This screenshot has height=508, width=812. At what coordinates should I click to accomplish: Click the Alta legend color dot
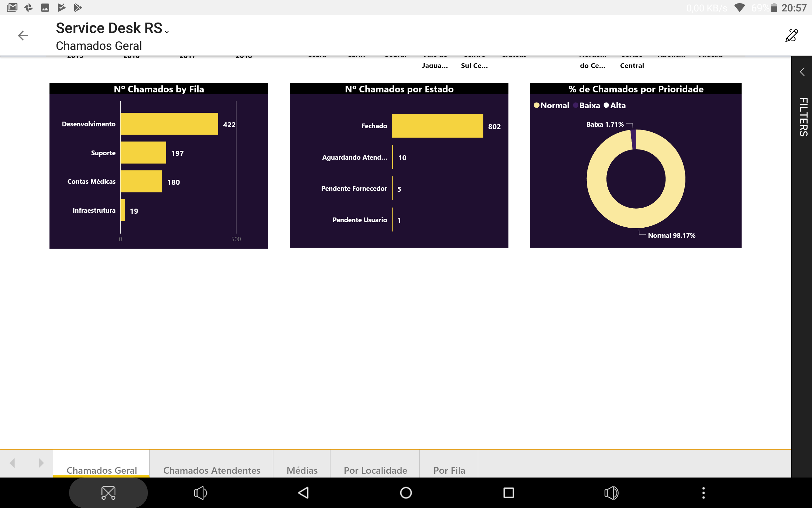[x=606, y=105]
